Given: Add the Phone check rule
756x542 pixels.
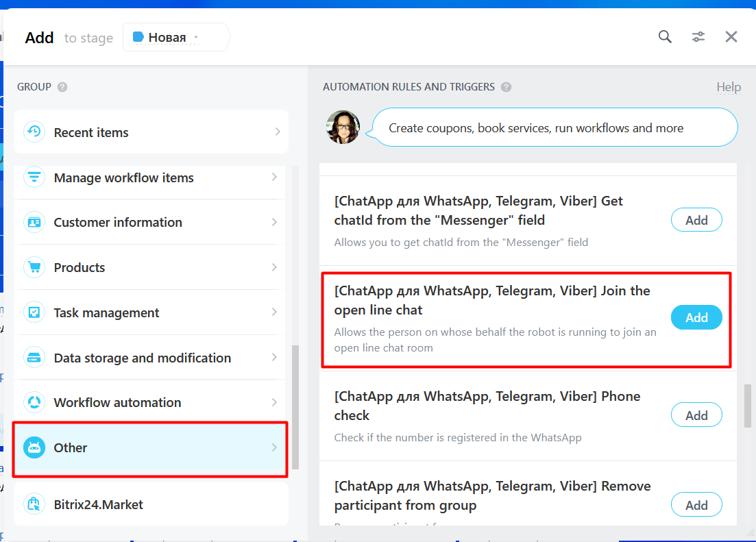Looking at the screenshot, I should point(696,415).
